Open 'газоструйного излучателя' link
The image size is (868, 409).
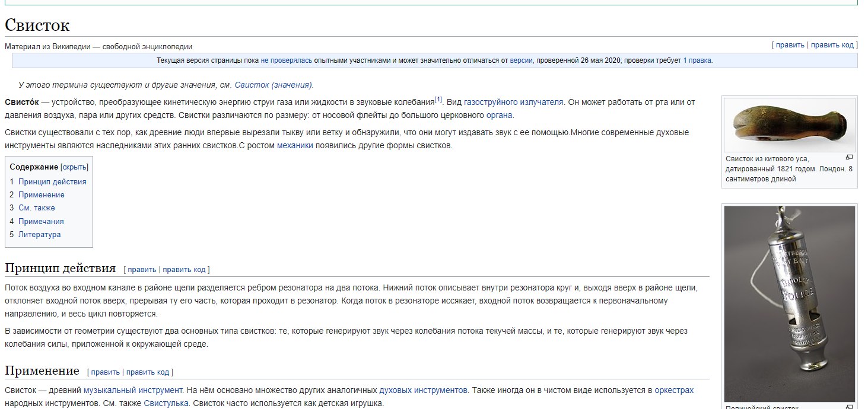coord(513,102)
